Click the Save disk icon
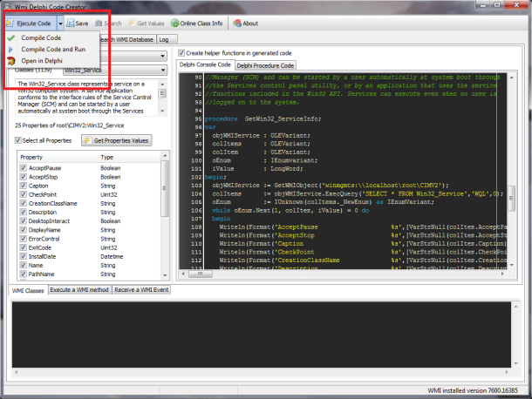This screenshot has width=532, height=399. click(69, 24)
